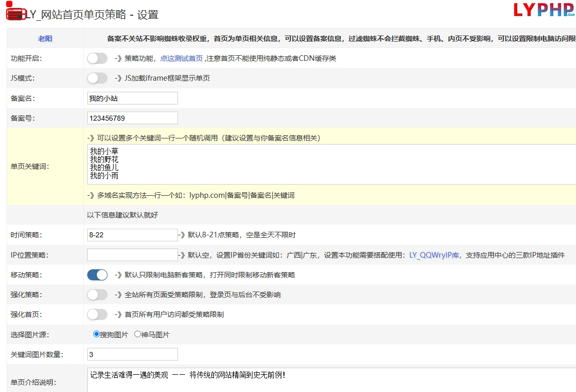Toggle the 强化策略 switch
The image size is (576, 392).
pos(97,295)
